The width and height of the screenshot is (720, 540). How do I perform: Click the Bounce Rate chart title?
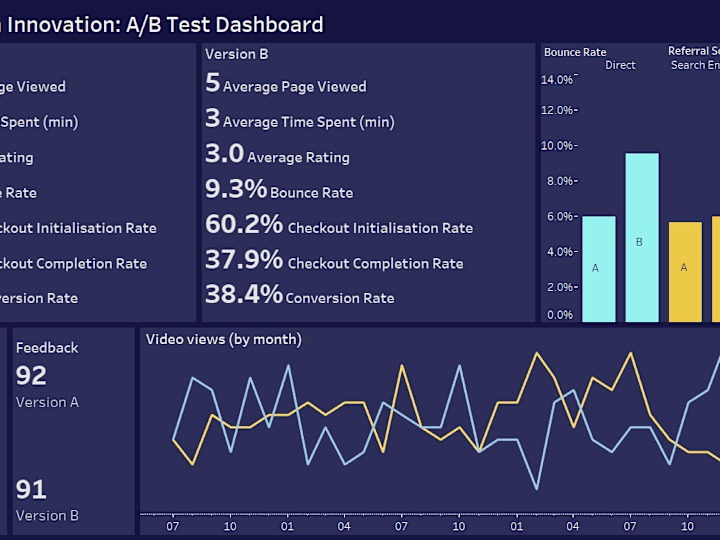click(575, 52)
